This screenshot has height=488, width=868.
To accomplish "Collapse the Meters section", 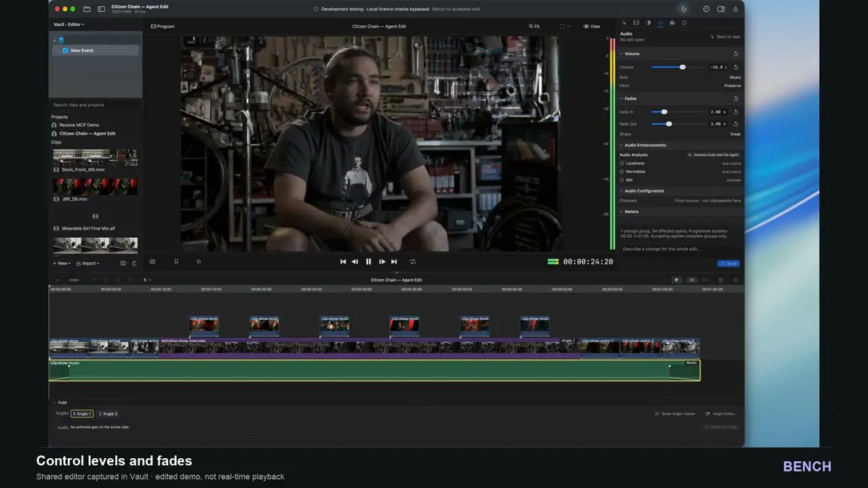I will pyautogui.click(x=621, y=211).
